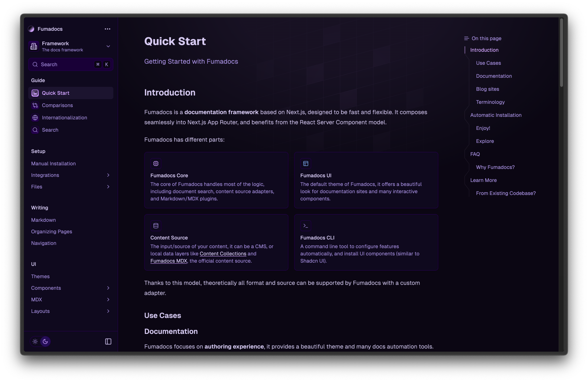Select Markdown under Writing section
This screenshot has width=588, height=382.
43,220
